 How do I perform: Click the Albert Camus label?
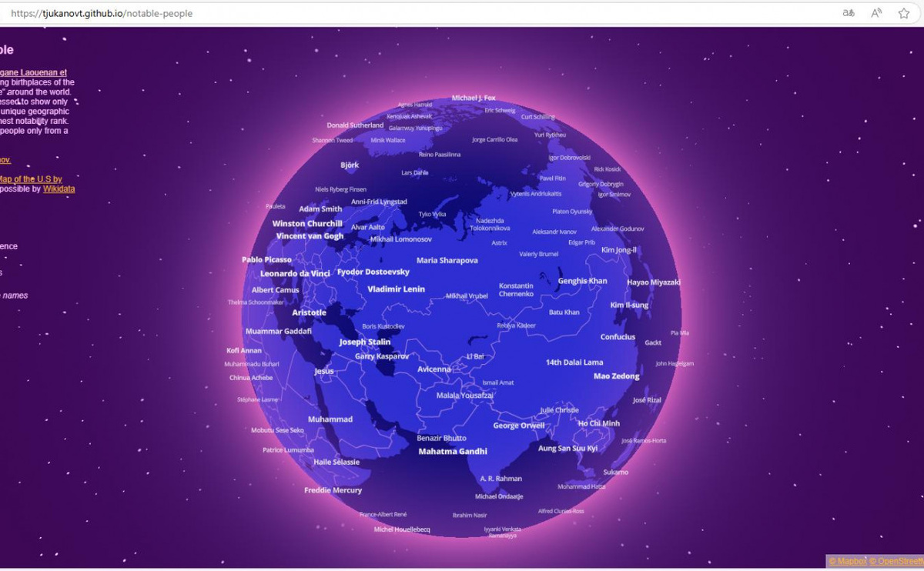[275, 290]
